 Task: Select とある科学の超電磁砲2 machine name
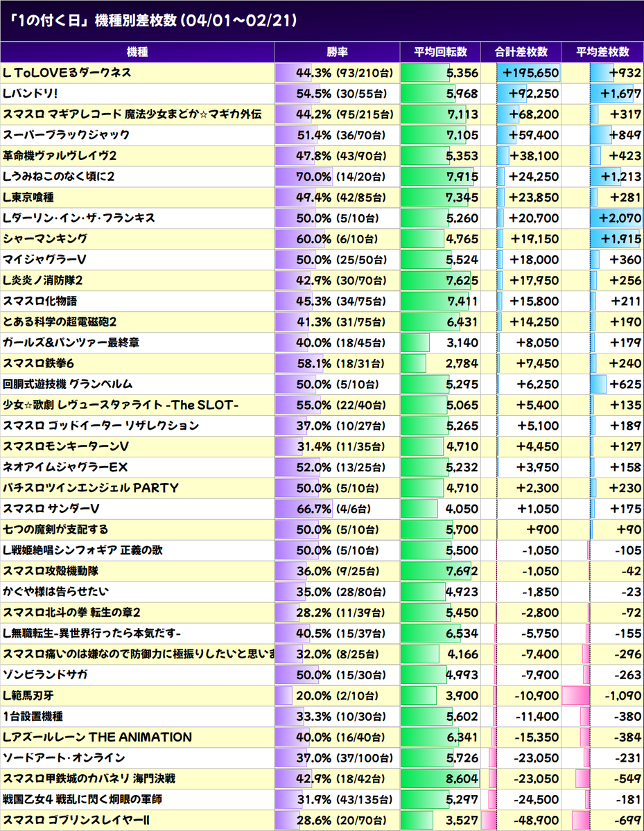pyautogui.click(x=60, y=322)
